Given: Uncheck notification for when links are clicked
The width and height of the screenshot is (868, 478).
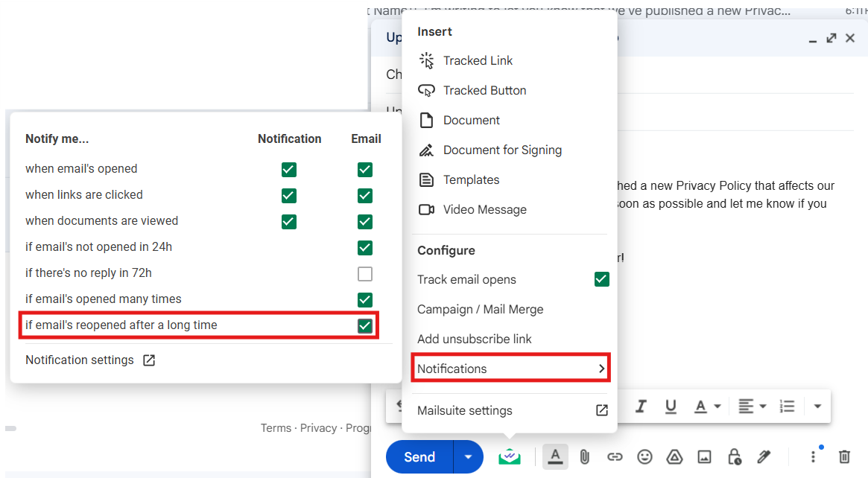Looking at the screenshot, I should (289, 196).
